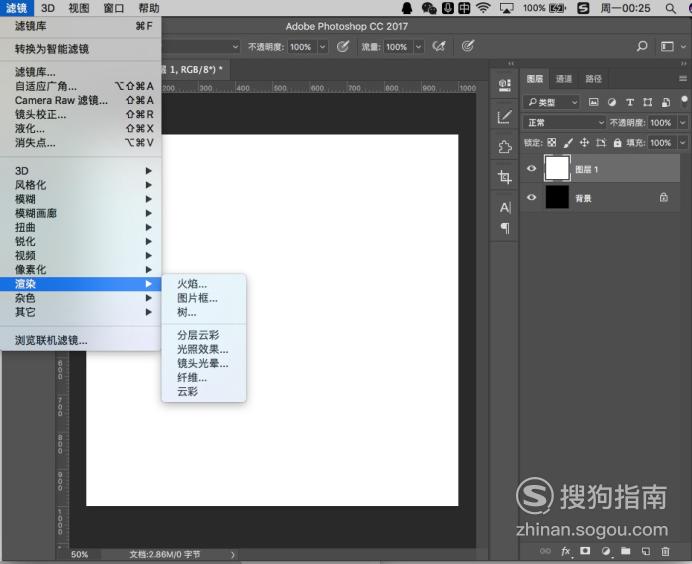Open the Character panel (A| icon)
The image size is (692, 564).
[x=506, y=207]
